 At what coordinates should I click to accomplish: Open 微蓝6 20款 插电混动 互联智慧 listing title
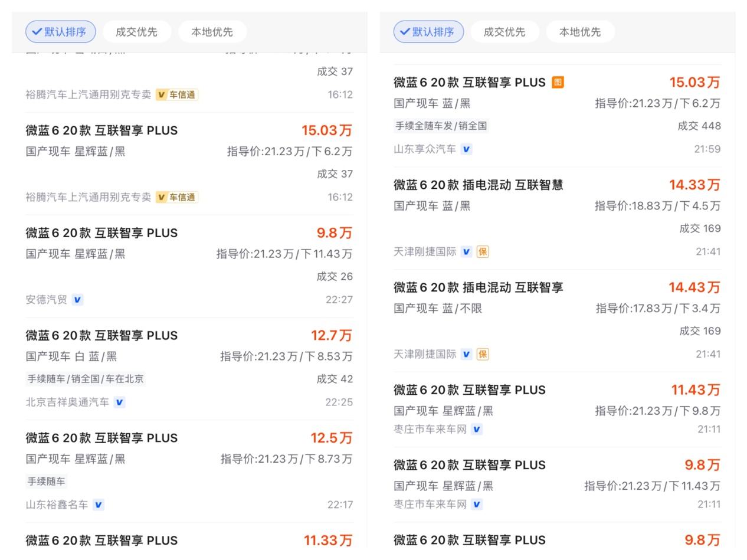pyautogui.click(x=479, y=185)
